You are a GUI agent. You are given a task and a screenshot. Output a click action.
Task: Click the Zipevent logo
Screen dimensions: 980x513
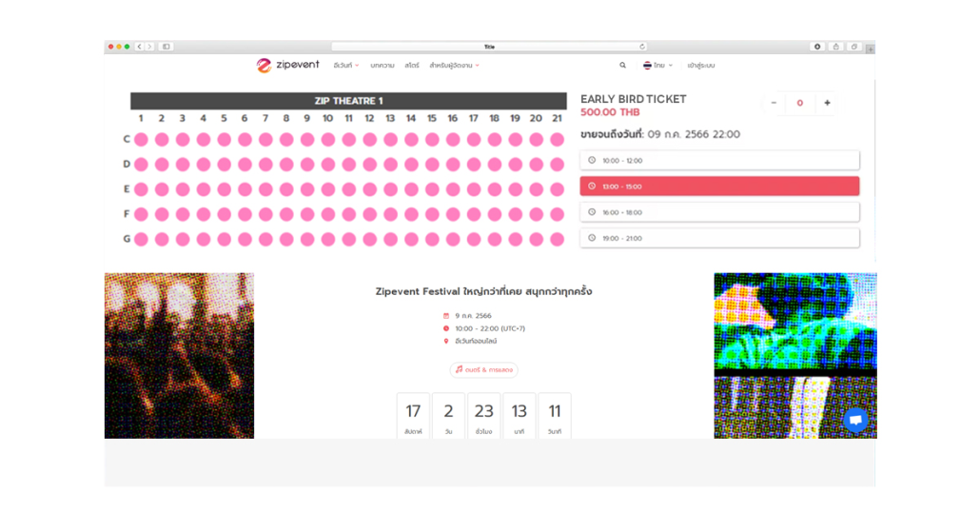click(x=288, y=66)
